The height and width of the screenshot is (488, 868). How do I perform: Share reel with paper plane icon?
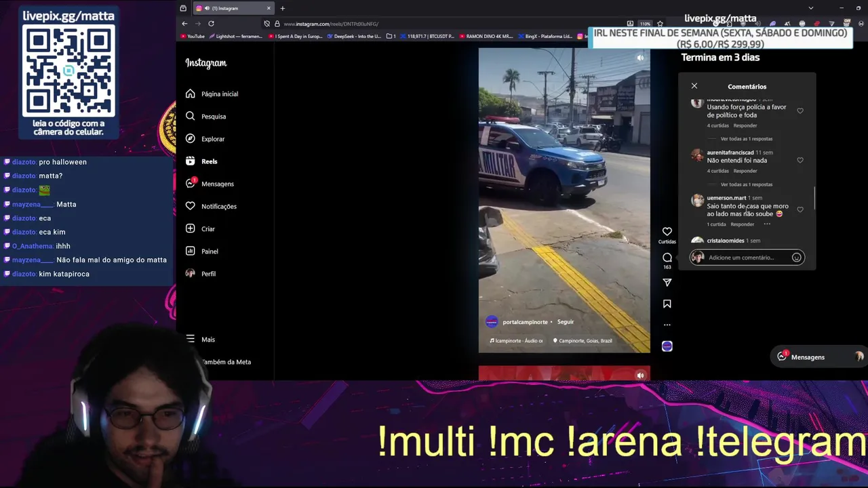pyautogui.click(x=667, y=283)
